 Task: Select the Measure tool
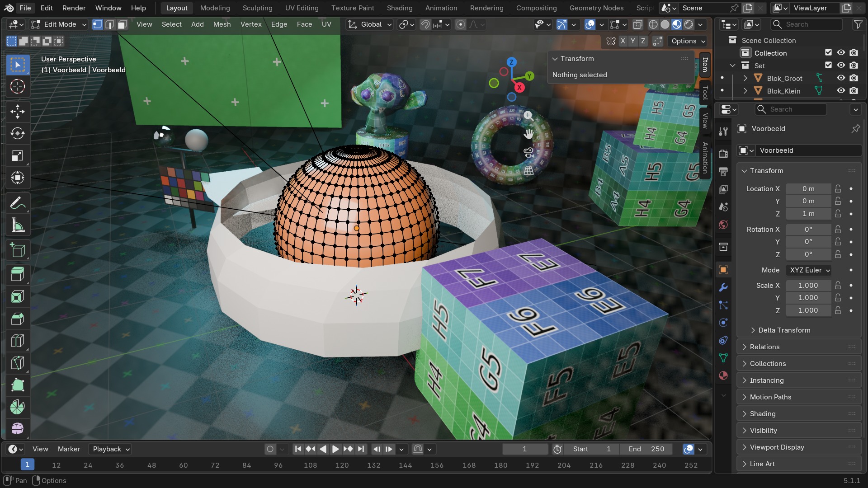(18, 225)
